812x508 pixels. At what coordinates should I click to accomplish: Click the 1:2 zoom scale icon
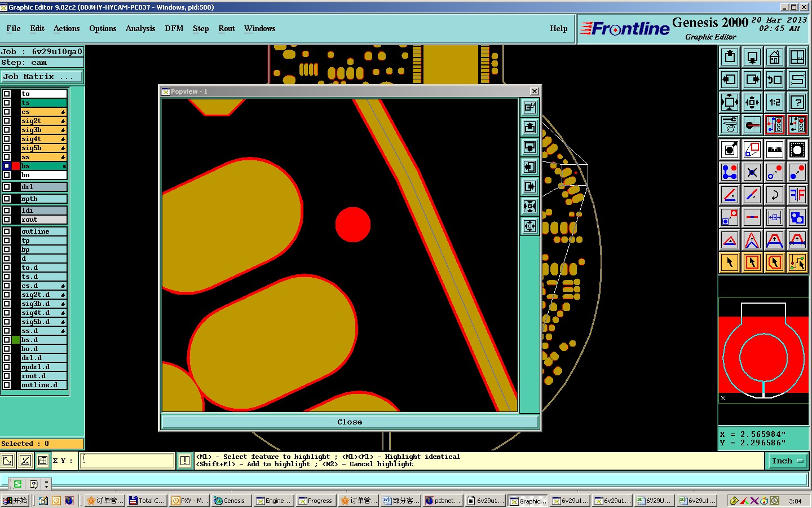(775, 102)
